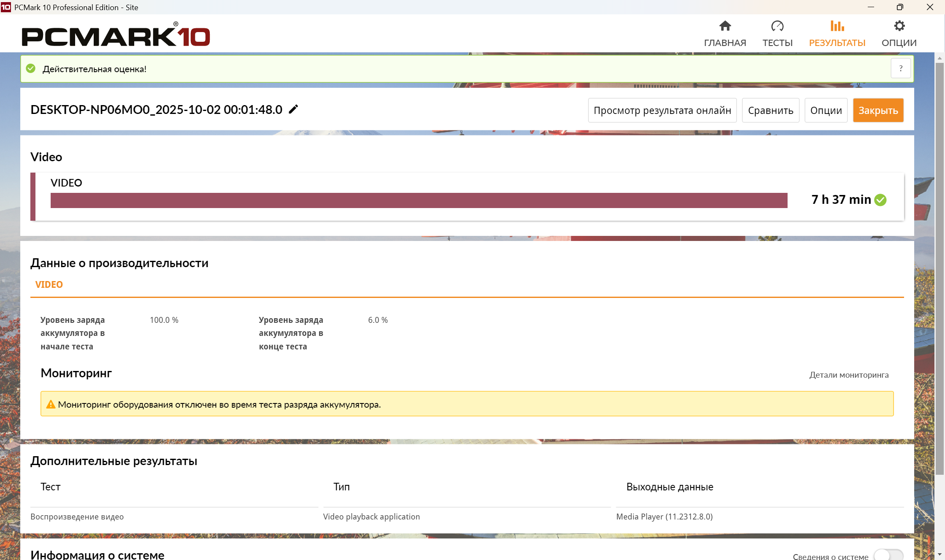Click Просмотр результата онлайн button

tap(662, 111)
